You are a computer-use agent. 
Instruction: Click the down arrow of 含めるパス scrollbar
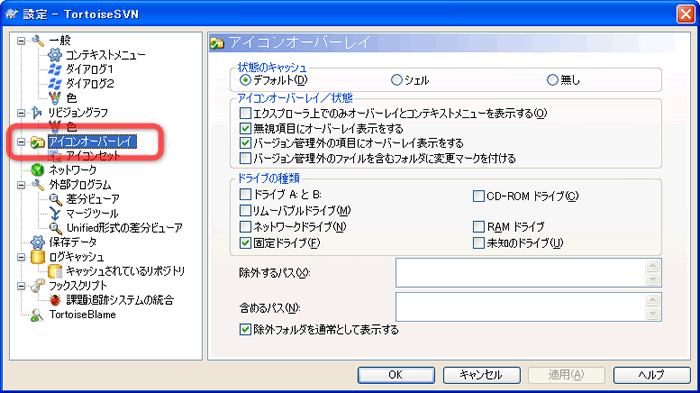[653, 314]
